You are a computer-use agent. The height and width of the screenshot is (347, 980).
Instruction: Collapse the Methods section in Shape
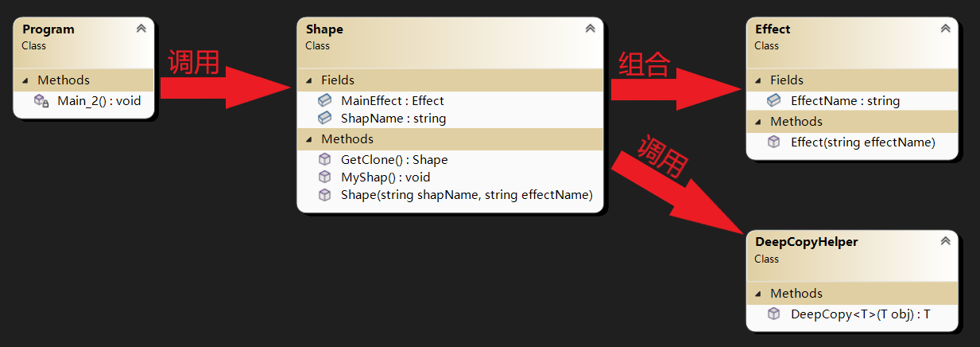[x=309, y=139]
